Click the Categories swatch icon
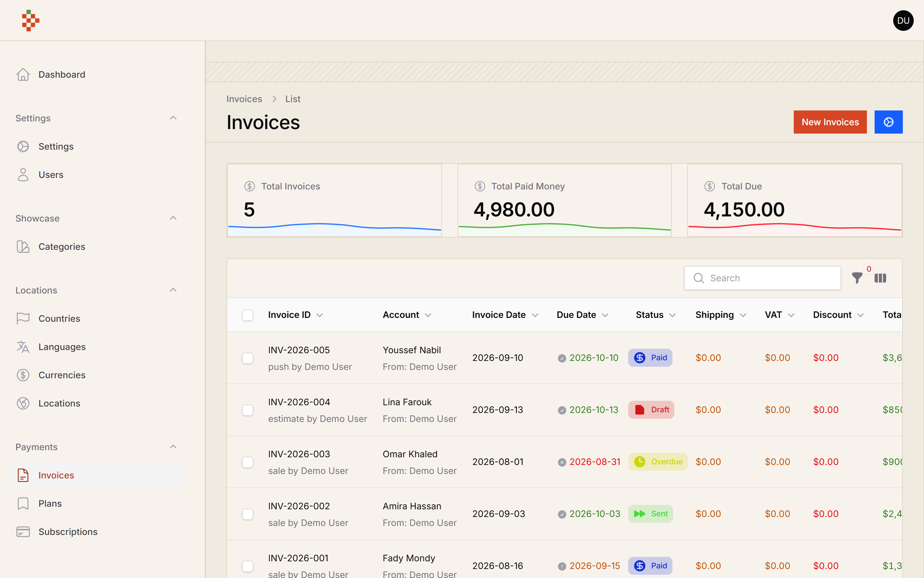Screen dimensions: 924x578 click(23, 247)
